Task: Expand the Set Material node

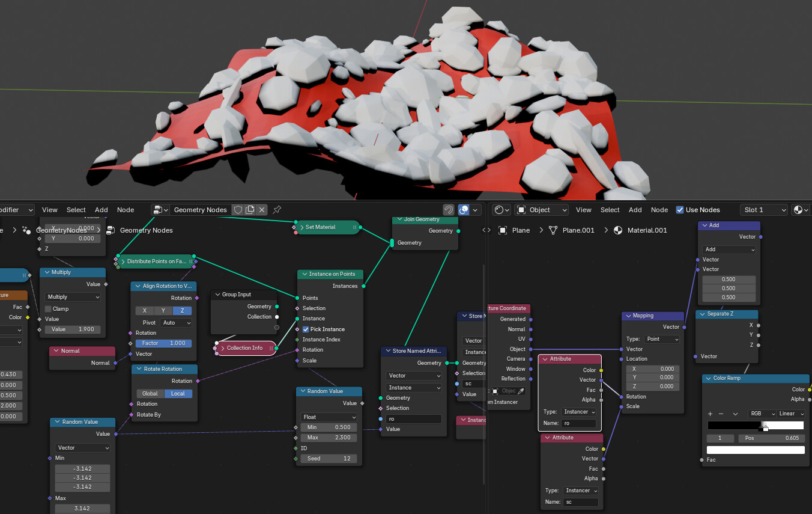Action: [301, 227]
